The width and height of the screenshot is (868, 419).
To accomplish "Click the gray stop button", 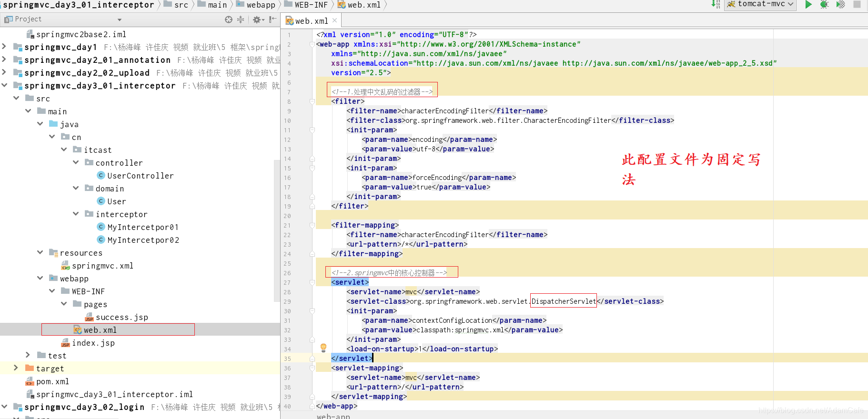I will tap(857, 4).
